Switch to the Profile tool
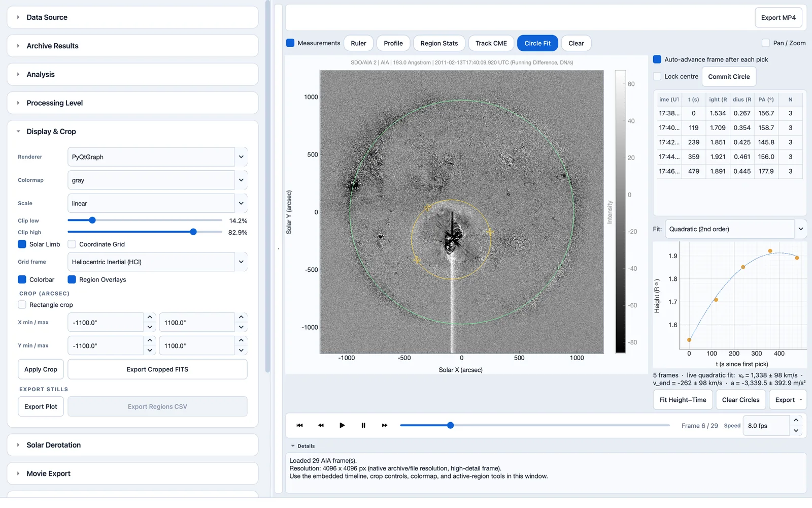Viewport: 812px width, 508px height. [393, 43]
